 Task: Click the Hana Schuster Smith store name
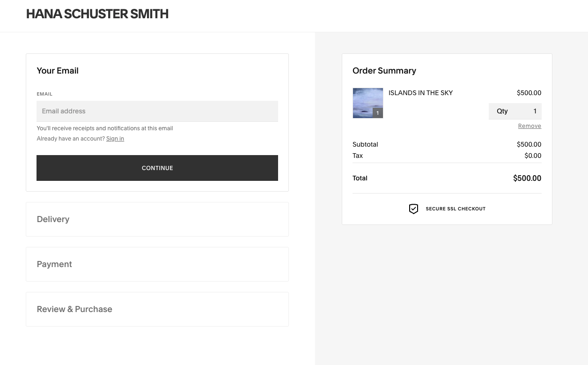click(97, 14)
